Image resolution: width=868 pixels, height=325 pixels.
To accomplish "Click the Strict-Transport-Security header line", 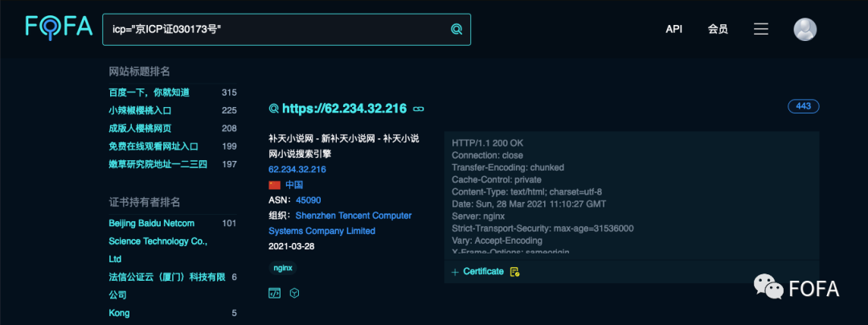I will [542, 228].
